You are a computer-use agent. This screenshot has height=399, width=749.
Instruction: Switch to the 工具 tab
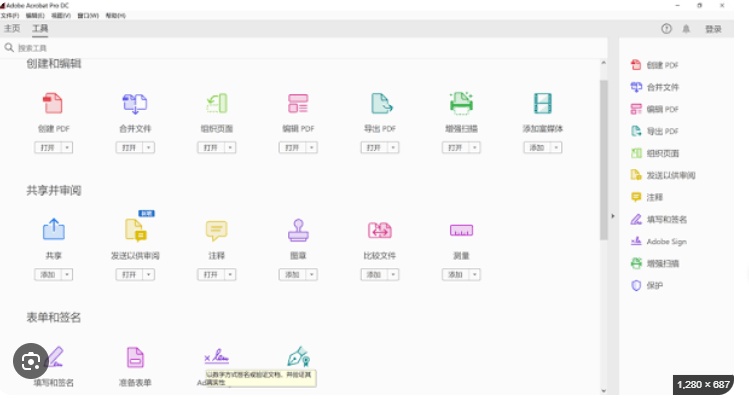tap(40, 29)
